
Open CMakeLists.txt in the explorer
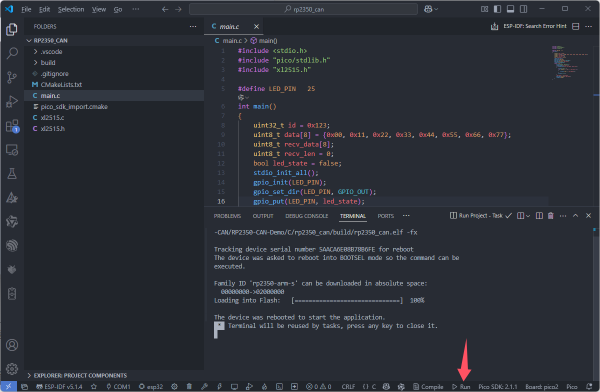[114, 85]
